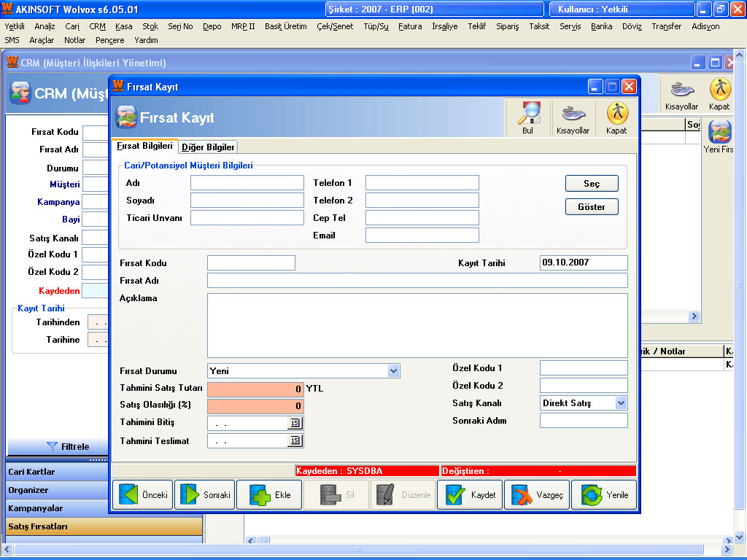Open calendar picker for Tahimini Bitiş
This screenshot has height=560, width=747.
coord(295,423)
